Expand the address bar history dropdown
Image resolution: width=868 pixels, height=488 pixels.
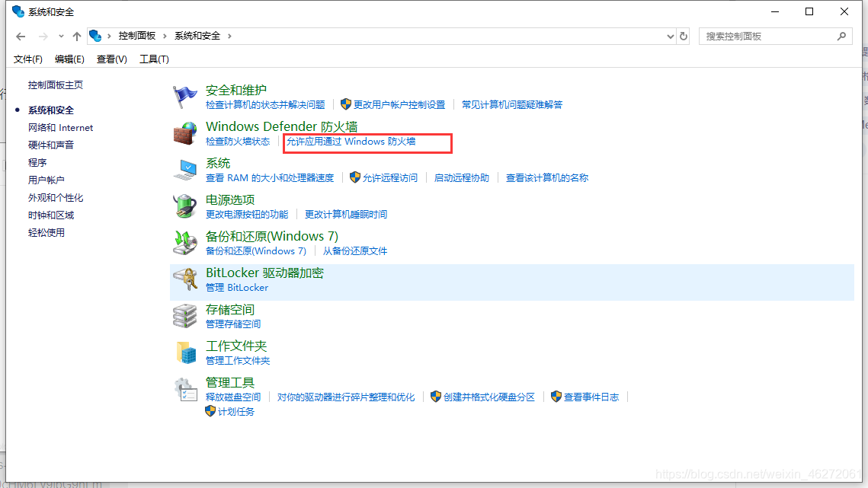pos(671,37)
